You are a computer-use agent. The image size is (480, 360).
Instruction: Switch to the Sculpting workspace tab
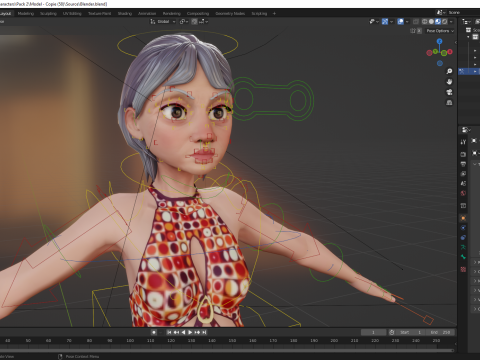point(48,14)
